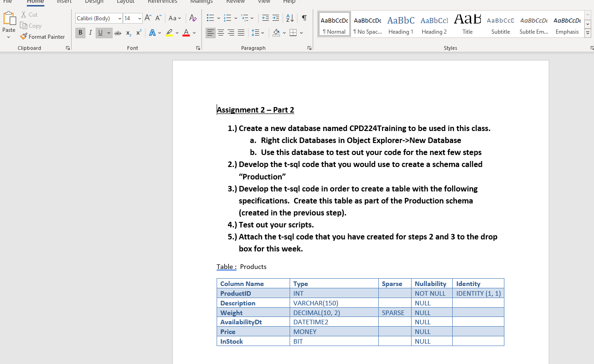
Task: Toggle superscript formatting
Action: tap(138, 33)
